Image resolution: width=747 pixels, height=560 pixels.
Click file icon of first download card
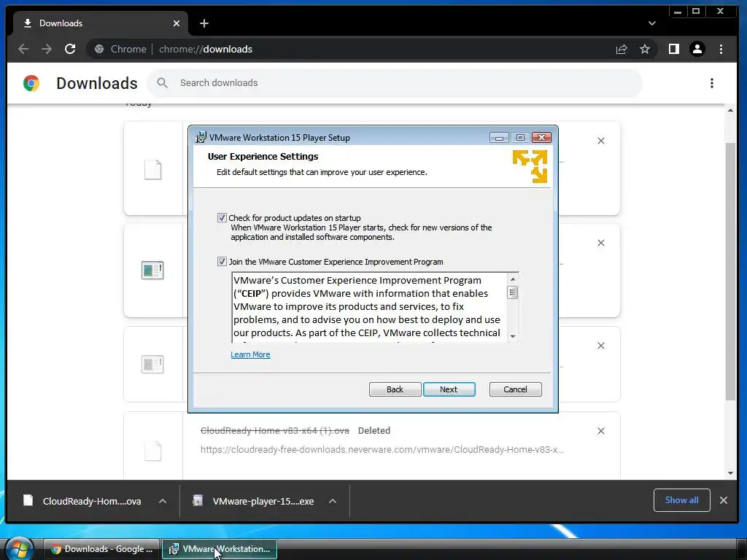[153, 169]
